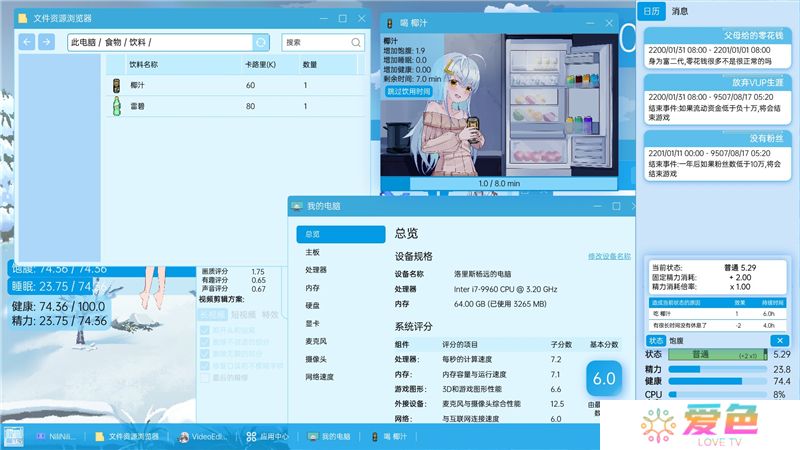800x450 pixels.
Task: Select the 特效 tab in the video editor
Action: (x=270, y=315)
